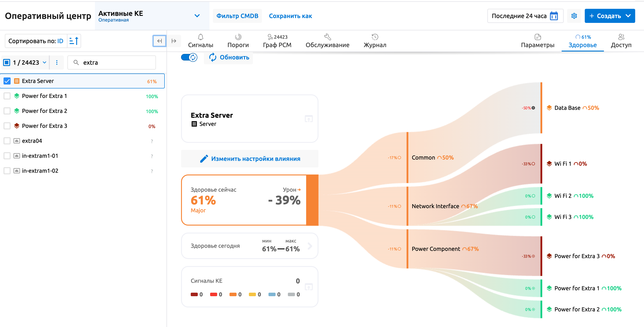This screenshot has width=644, height=327.
Task: Toggle sort direction ascending icon
Action: (74, 41)
